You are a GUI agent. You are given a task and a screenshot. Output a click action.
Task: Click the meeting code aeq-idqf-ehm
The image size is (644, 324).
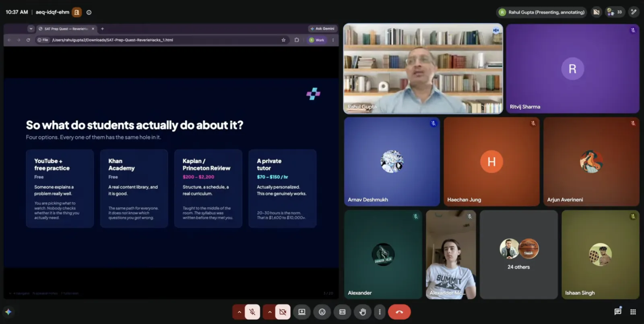point(52,12)
